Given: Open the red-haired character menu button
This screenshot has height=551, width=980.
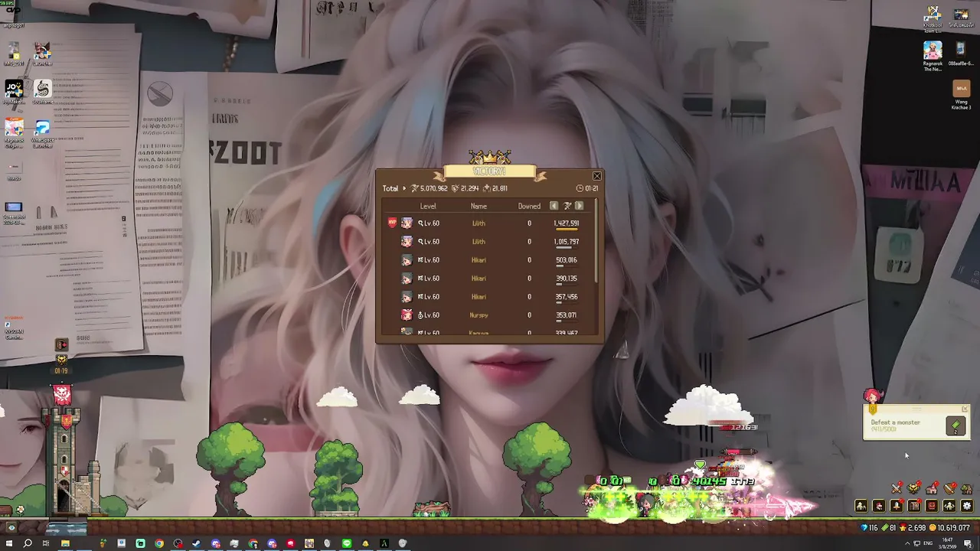Looking at the screenshot, I should pyautogui.click(x=879, y=506).
